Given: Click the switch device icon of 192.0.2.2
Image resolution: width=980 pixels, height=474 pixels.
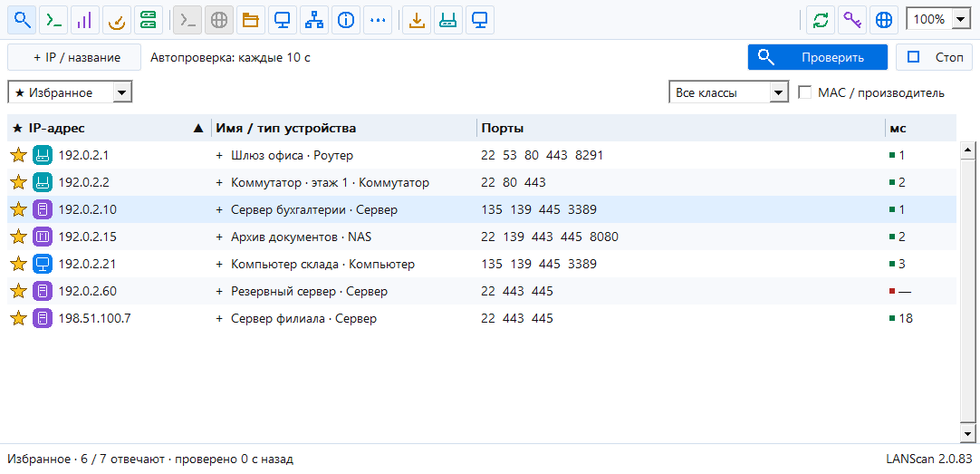Looking at the screenshot, I should pyautogui.click(x=43, y=182).
